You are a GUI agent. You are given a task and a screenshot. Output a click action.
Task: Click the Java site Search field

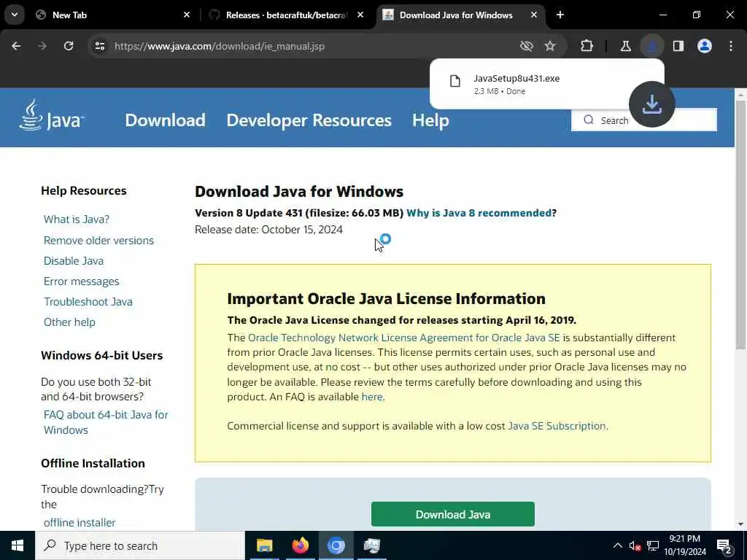[643, 120]
